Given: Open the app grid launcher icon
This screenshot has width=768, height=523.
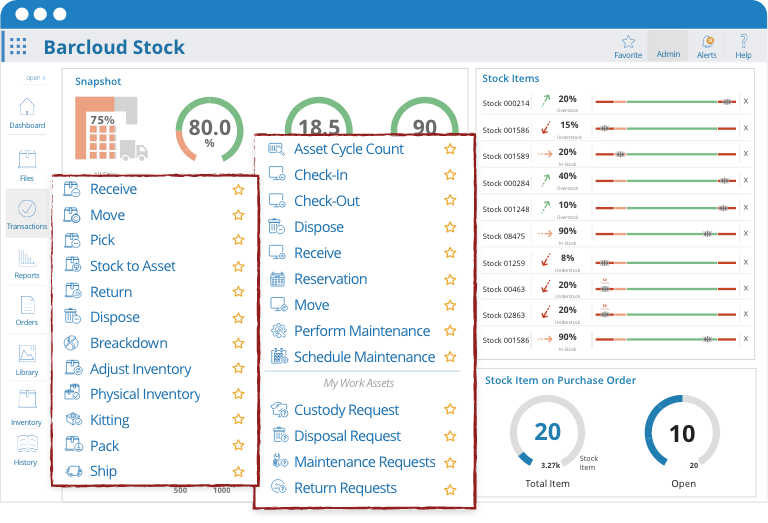Looking at the screenshot, I should 19,47.
